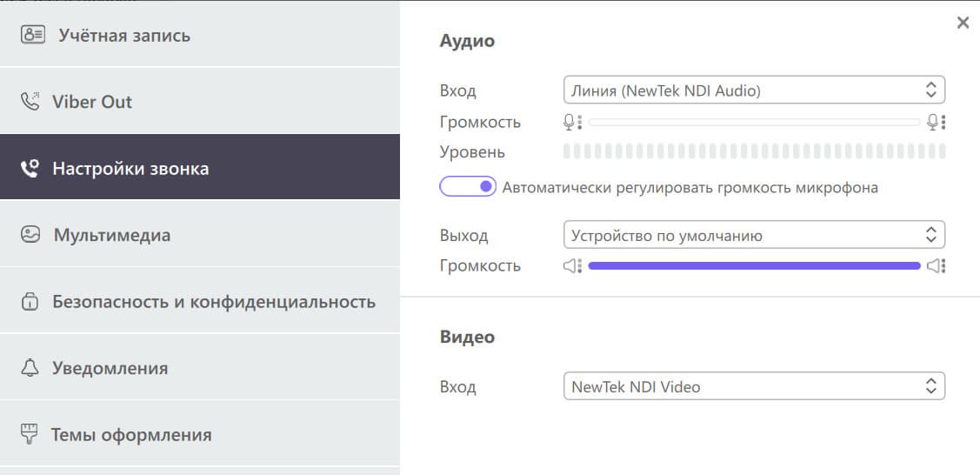
Task: Click the high microphone volume icon
Action: [x=937, y=122]
